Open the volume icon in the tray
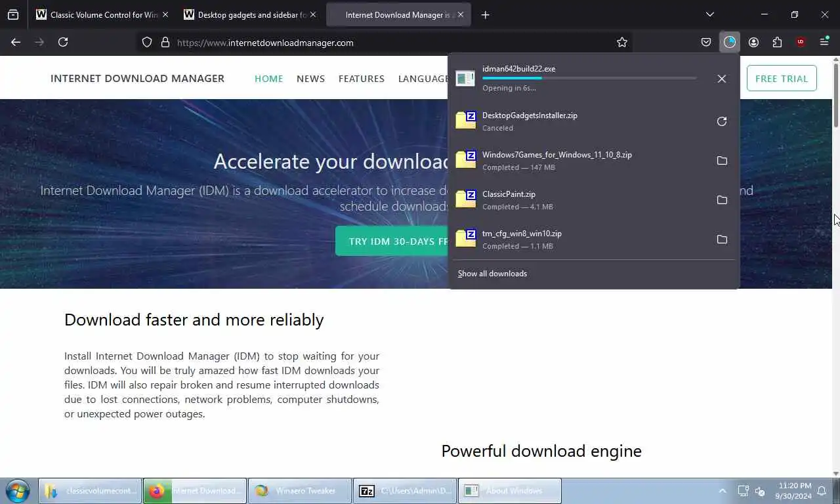This screenshot has height=504, width=840. [761, 491]
